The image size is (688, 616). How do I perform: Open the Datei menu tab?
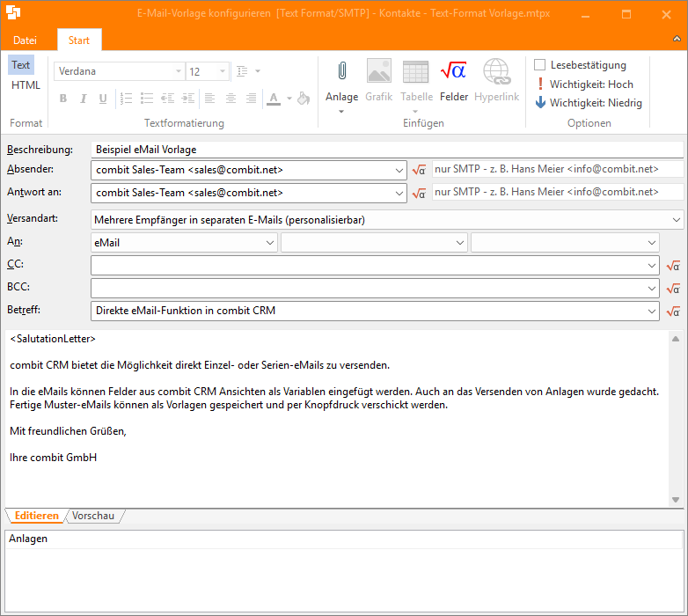(26, 40)
